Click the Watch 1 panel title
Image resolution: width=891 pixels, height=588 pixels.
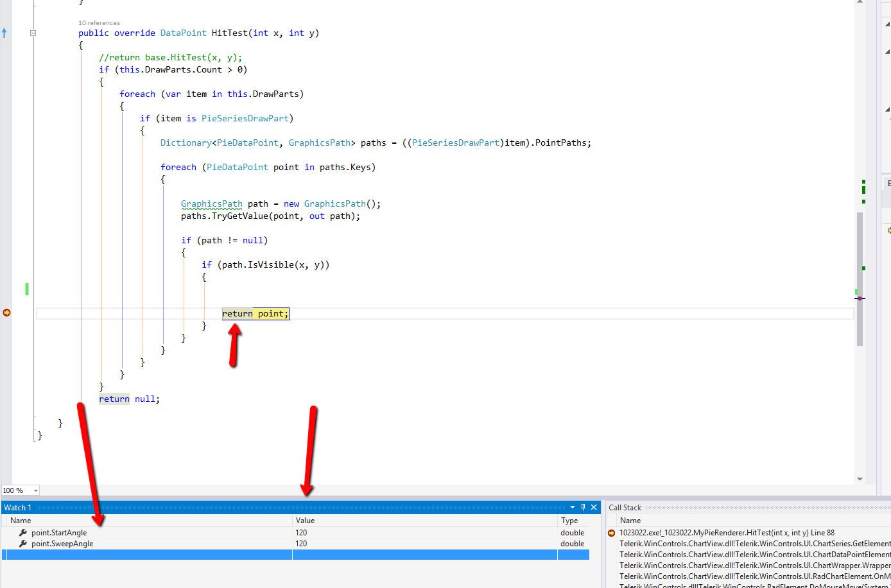click(x=17, y=508)
